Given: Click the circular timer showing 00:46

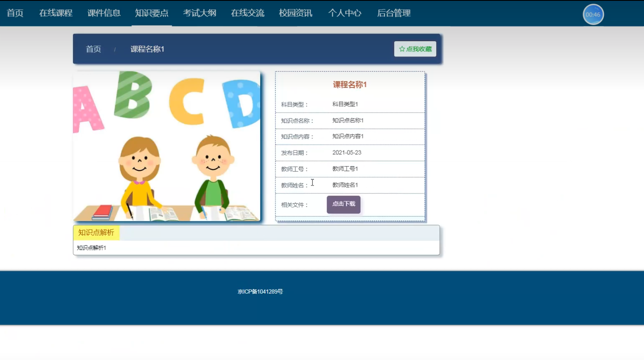Looking at the screenshot, I should pyautogui.click(x=593, y=14).
